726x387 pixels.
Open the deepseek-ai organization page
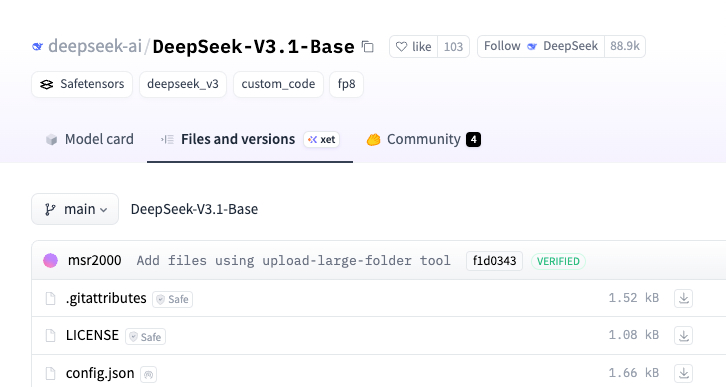click(x=95, y=46)
